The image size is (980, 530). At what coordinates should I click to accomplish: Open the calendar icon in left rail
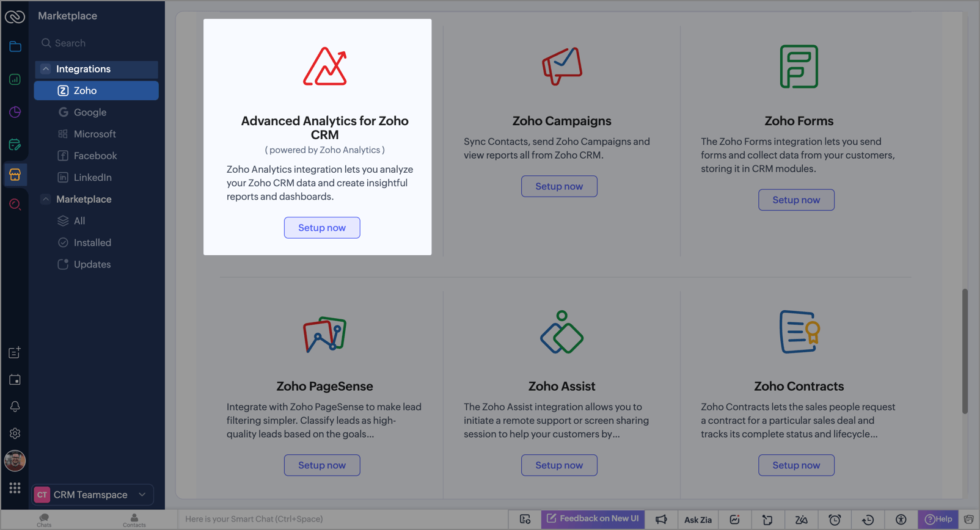[15, 380]
